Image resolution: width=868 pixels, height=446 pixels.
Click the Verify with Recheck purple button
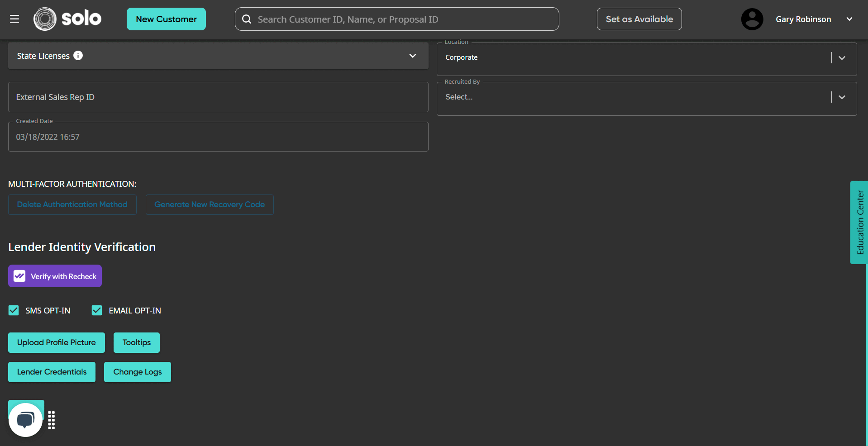click(54, 276)
